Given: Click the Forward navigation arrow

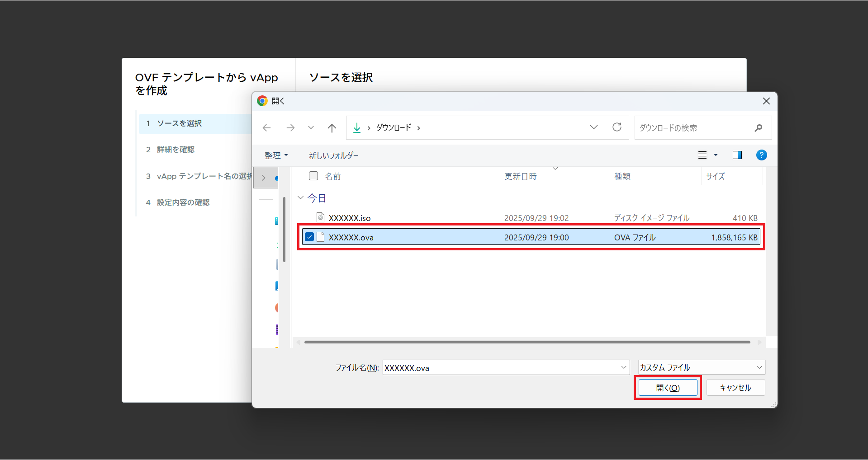Looking at the screenshot, I should pyautogui.click(x=290, y=128).
